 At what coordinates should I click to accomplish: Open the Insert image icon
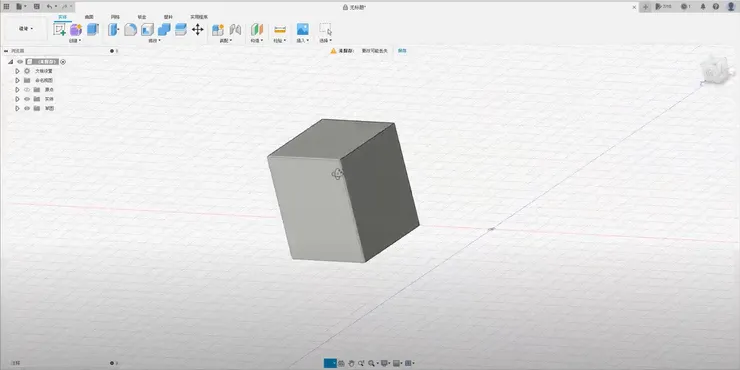(303, 29)
